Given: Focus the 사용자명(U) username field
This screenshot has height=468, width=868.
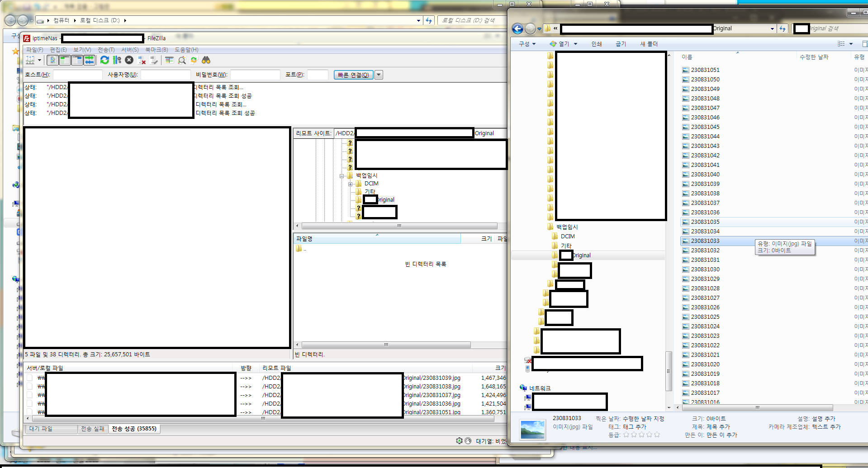Looking at the screenshot, I should click(166, 75).
